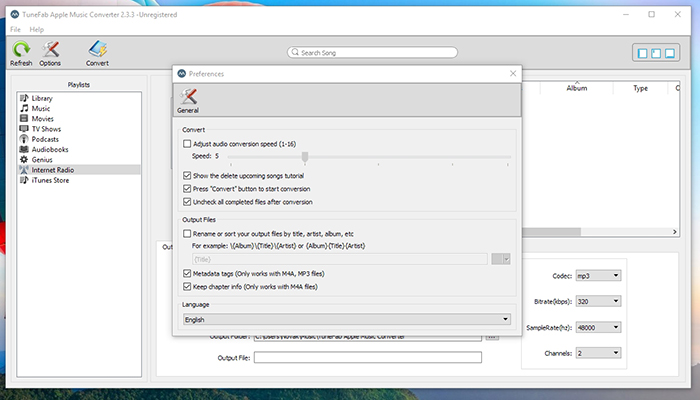
Task: Toggle Metadata tags checkbox
Action: tap(187, 273)
